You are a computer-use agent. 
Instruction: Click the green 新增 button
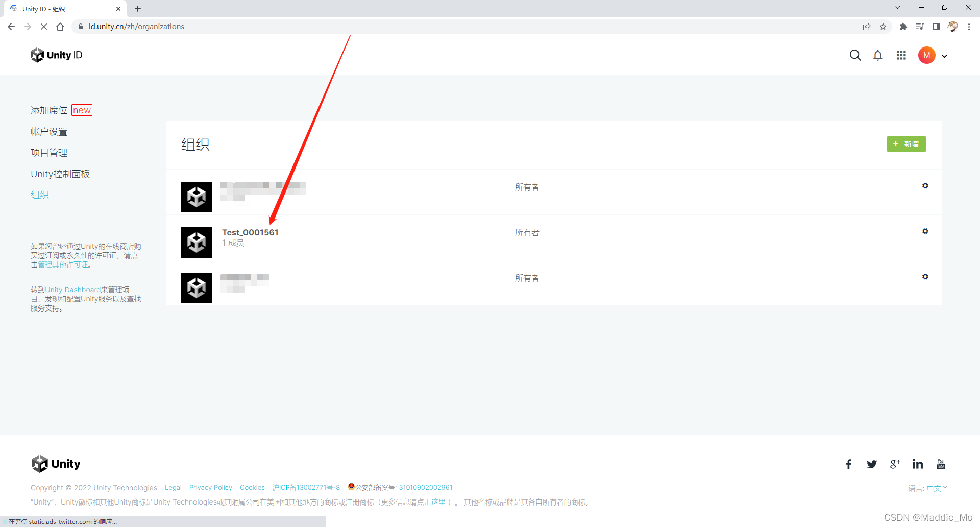[x=906, y=144]
